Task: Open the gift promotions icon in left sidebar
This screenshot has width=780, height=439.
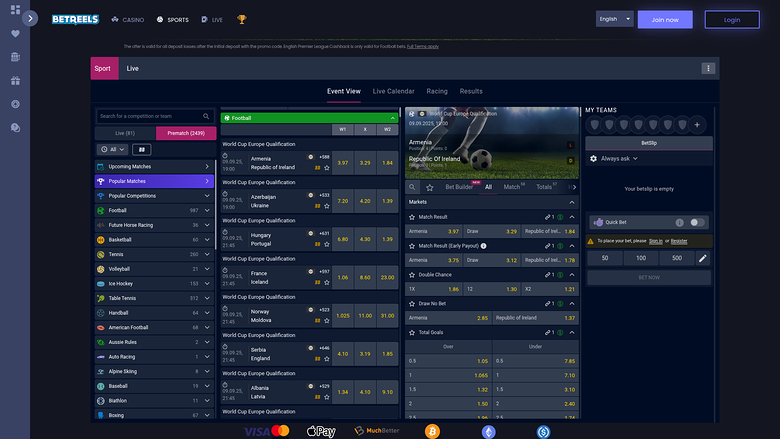Action: [x=15, y=80]
